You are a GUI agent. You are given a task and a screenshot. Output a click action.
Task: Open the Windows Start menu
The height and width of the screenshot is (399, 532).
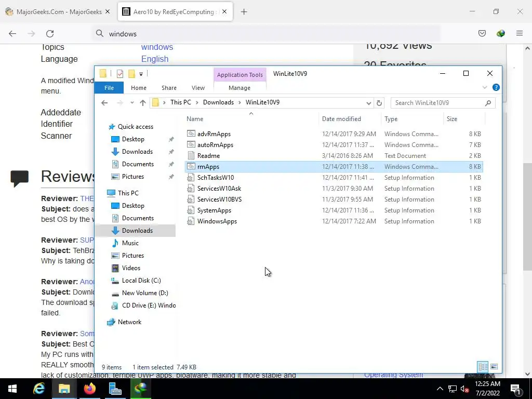coord(12,389)
